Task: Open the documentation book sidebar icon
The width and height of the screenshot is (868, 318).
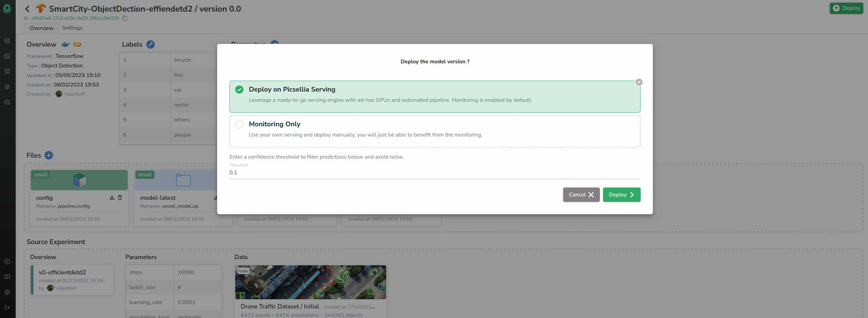Action: tap(7, 277)
